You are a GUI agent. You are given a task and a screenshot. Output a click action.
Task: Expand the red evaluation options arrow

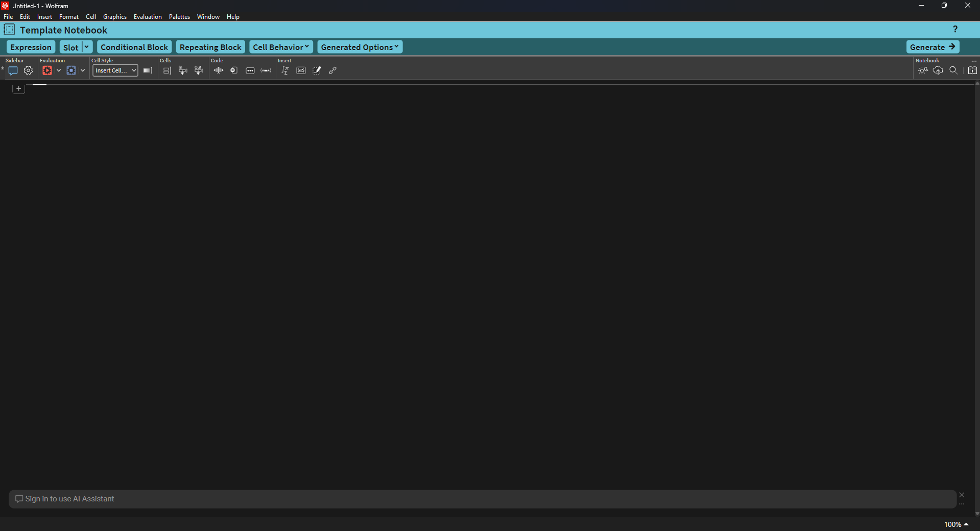[59, 70]
